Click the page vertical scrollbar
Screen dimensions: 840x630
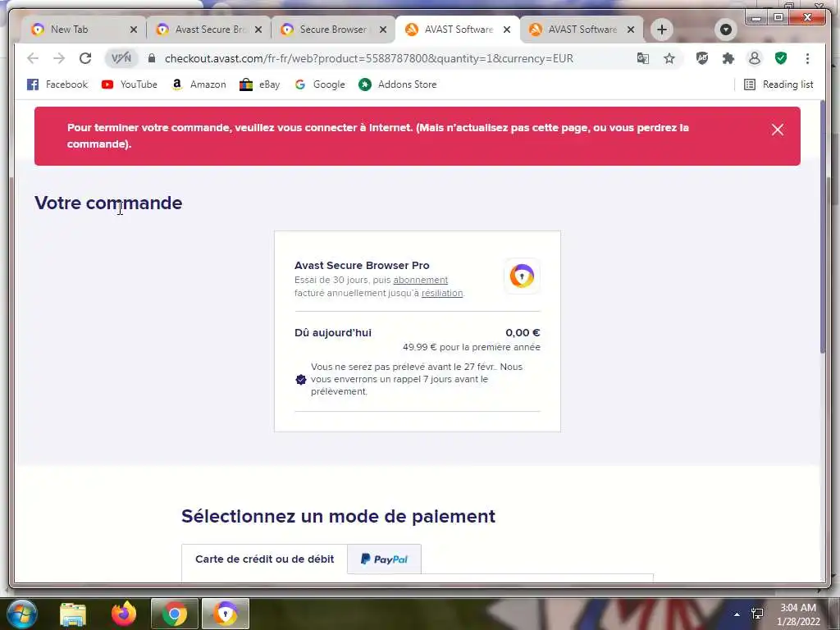pyautogui.click(x=823, y=227)
